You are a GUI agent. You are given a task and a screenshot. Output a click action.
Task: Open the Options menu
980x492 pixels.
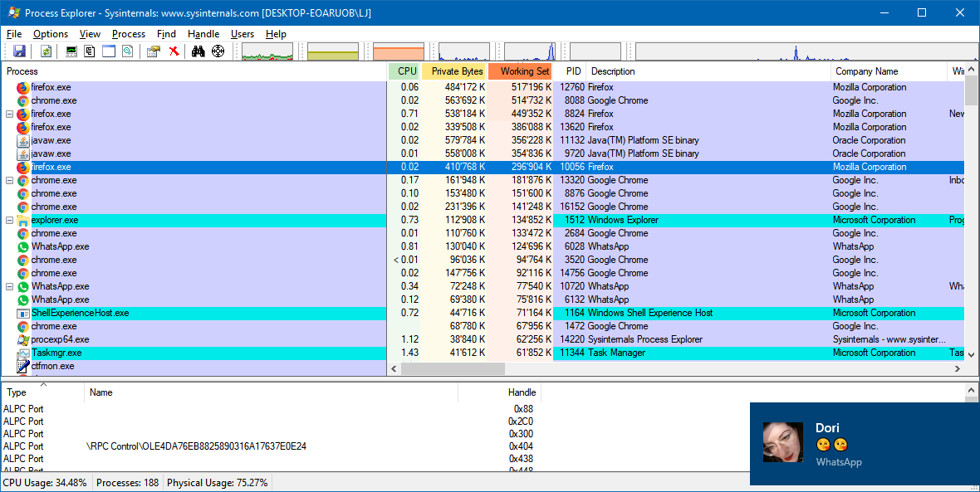pyautogui.click(x=51, y=34)
